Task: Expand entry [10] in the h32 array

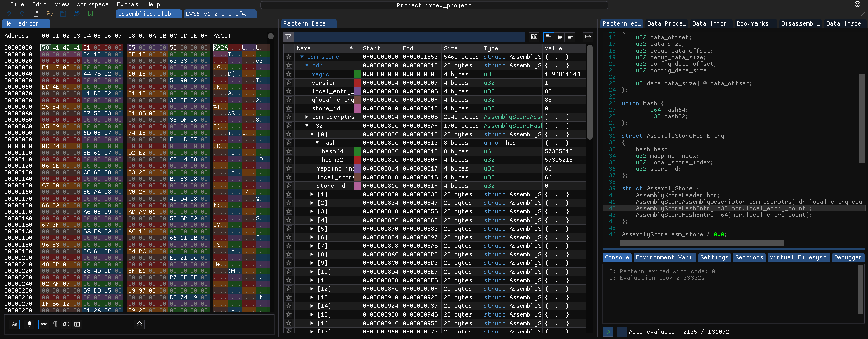Action: [312, 272]
